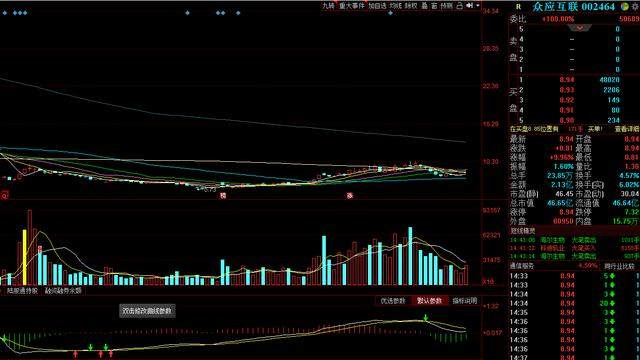Image resolution: width=640 pixels, height=360 pixels.
Task: Click the round globe icon beside the stock code
Action: point(624,7)
